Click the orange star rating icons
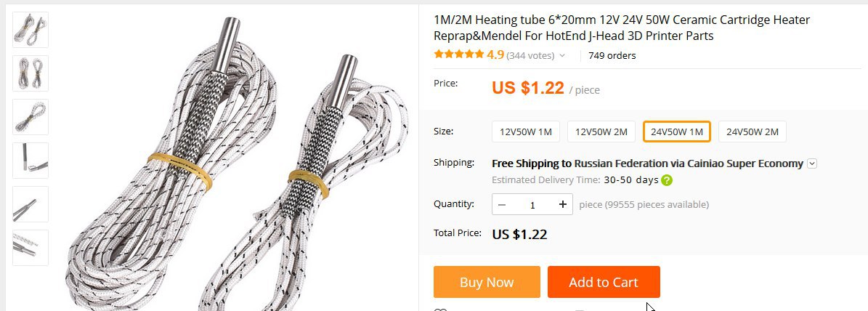 [459, 54]
